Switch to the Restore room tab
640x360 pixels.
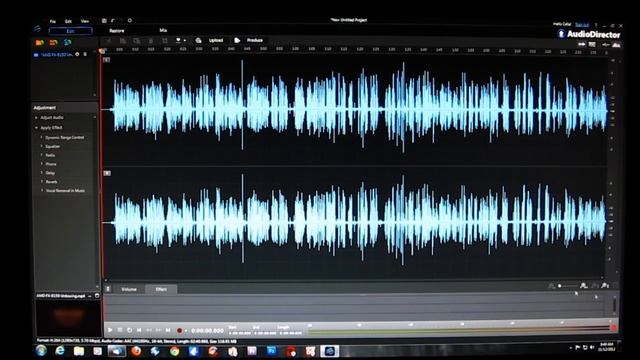(116, 31)
